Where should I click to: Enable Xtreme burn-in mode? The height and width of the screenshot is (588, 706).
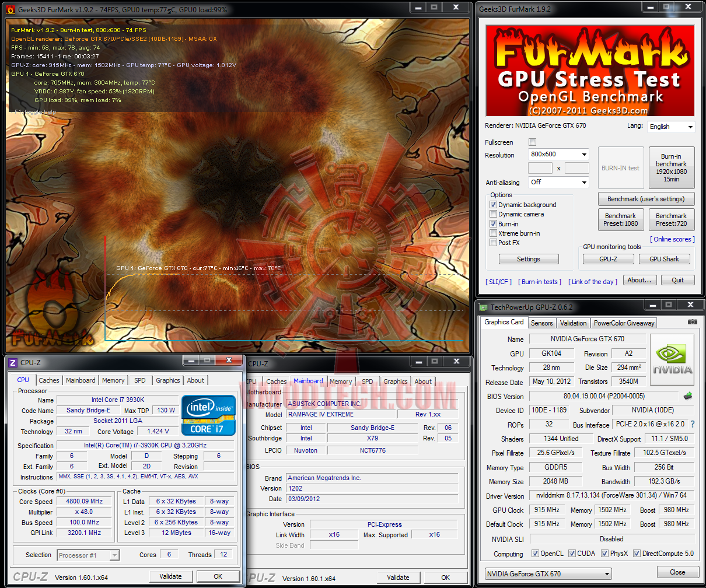pos(493,233)
